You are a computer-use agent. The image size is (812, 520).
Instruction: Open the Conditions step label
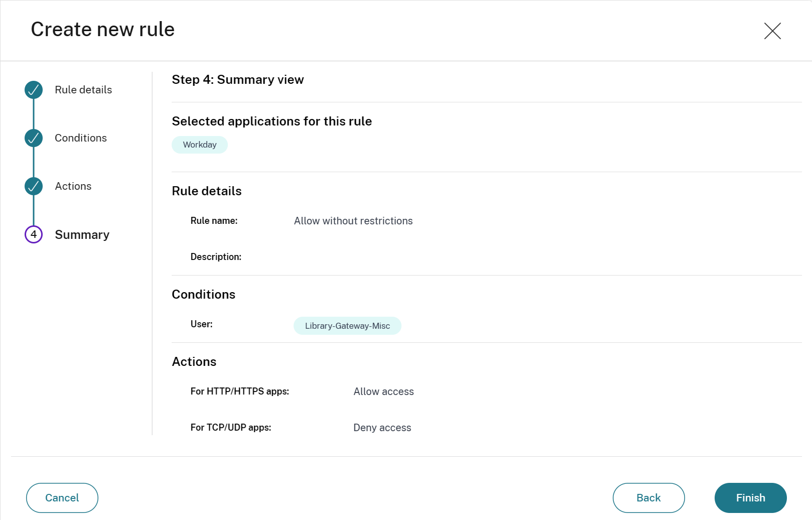pyautogui.click(x=81, y=138)
